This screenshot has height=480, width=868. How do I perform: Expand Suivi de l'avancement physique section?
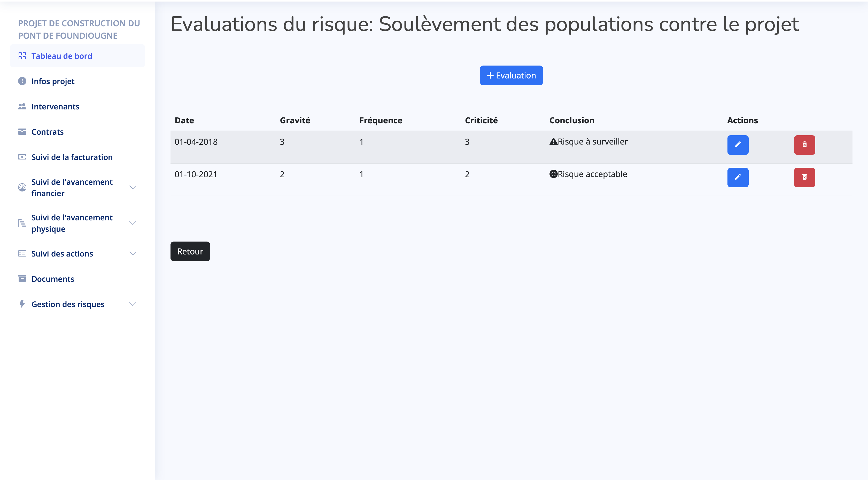(x=133, y=223)
